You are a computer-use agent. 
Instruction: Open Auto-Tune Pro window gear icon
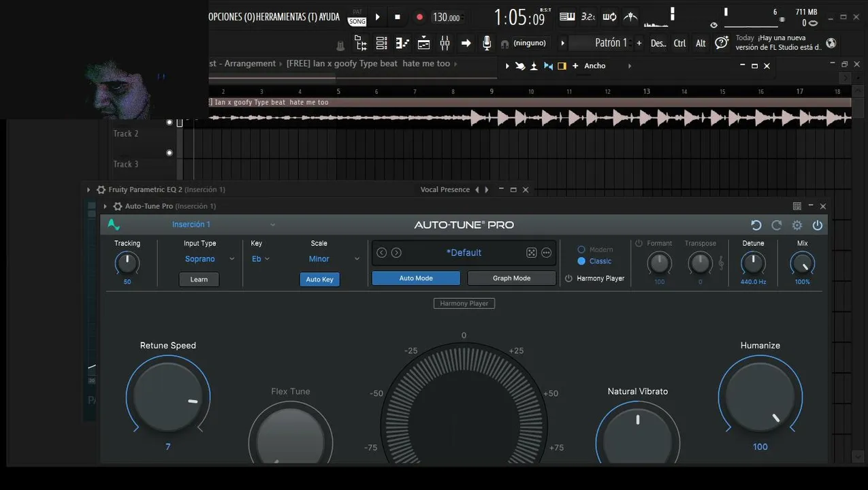pyautogui.click(x=117, y=206)
